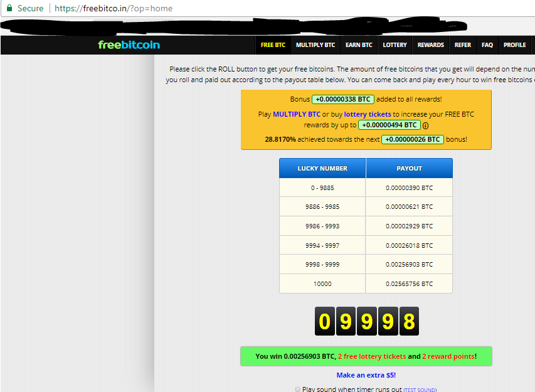Screen dimensions: 535x392
Task: Click the 0.00256903 BTC payout table cell
Action: click(409, 265)
